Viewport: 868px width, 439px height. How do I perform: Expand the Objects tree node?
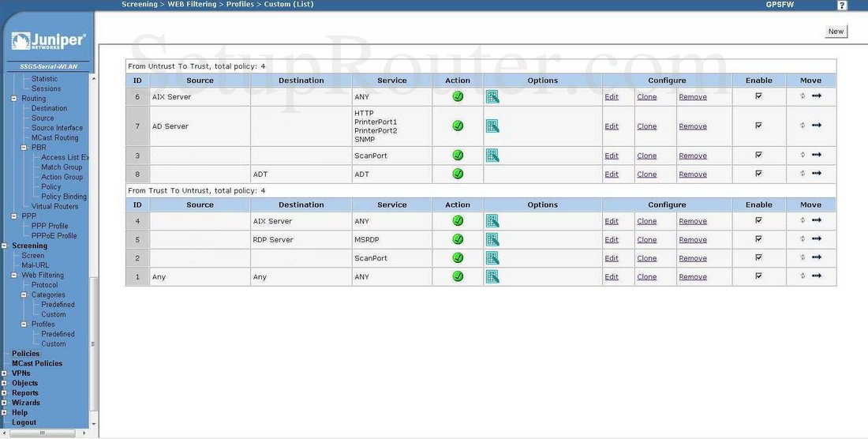[x=4, y=383]
